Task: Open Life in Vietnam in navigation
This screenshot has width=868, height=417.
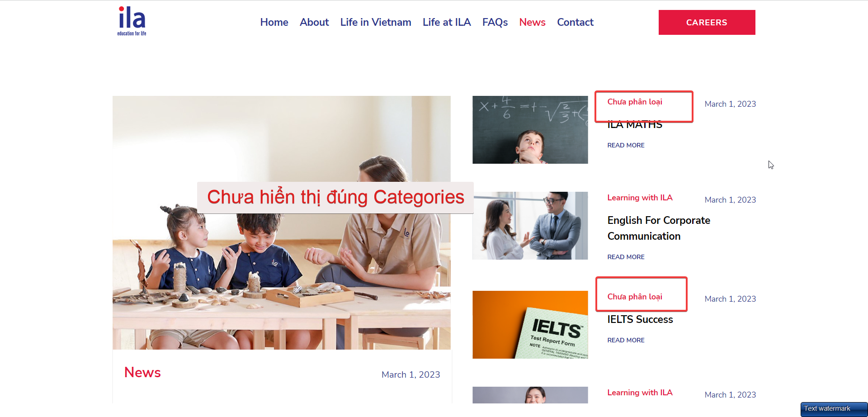Action: coord(376,22)
